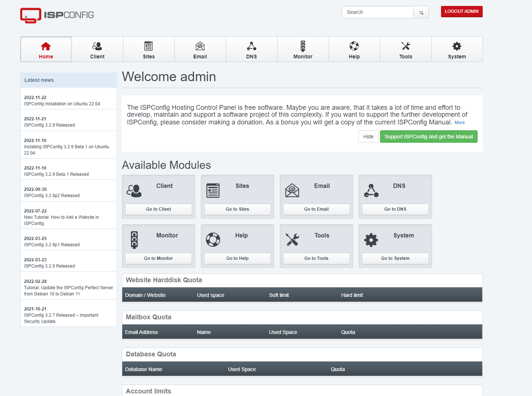Click the Client module card icon
This screenshot has width=532, height=396.
coord(134,191)
